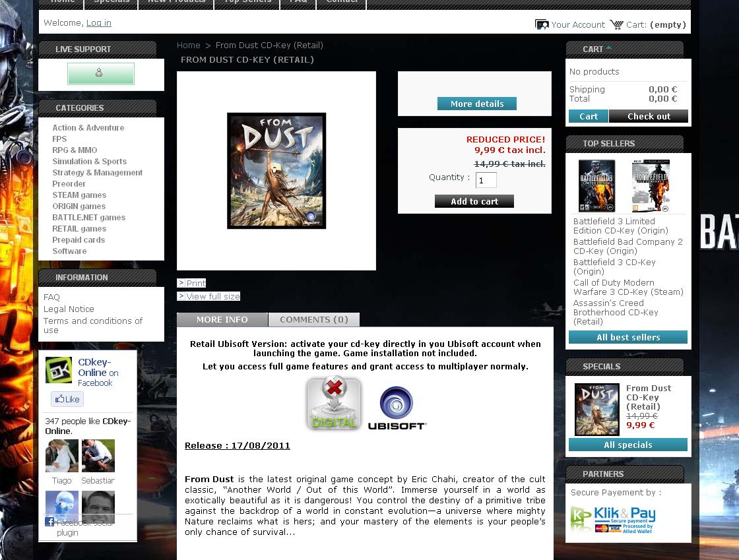Open Battlefield 3 CD-Key (Origin) link
The height and width of the screenshot is (560, 739).
point(614,267)
